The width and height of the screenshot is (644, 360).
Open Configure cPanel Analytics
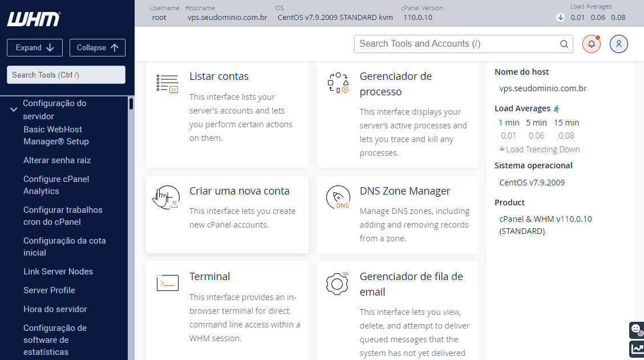coord(56,185)
